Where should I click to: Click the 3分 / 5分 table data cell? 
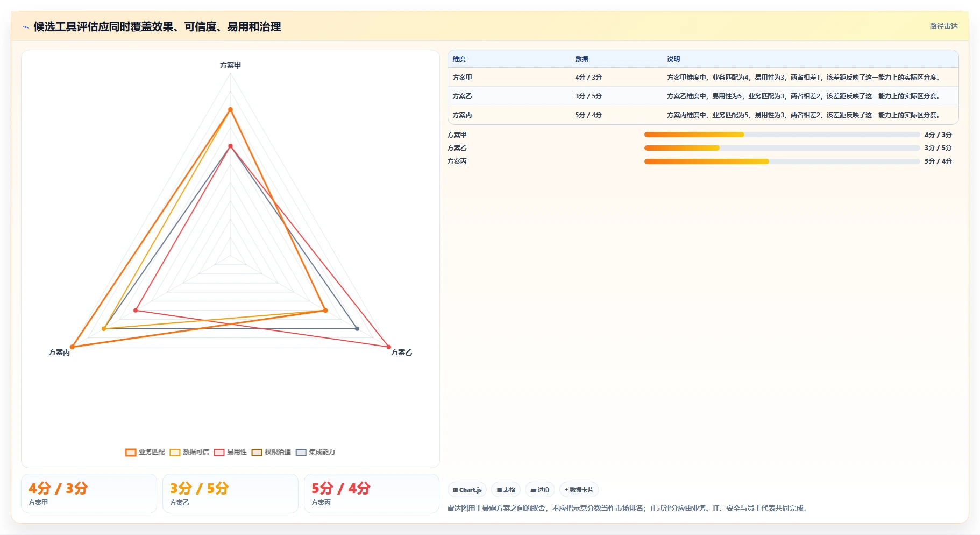point(588,96)
